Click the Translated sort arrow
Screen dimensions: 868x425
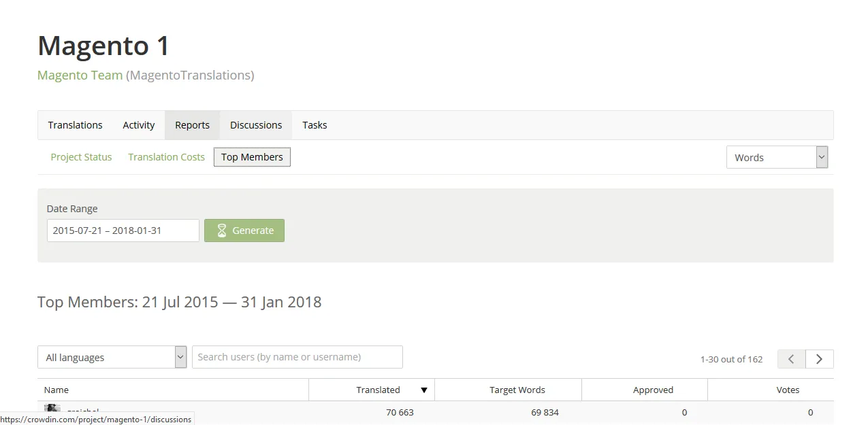click(424, 390)
